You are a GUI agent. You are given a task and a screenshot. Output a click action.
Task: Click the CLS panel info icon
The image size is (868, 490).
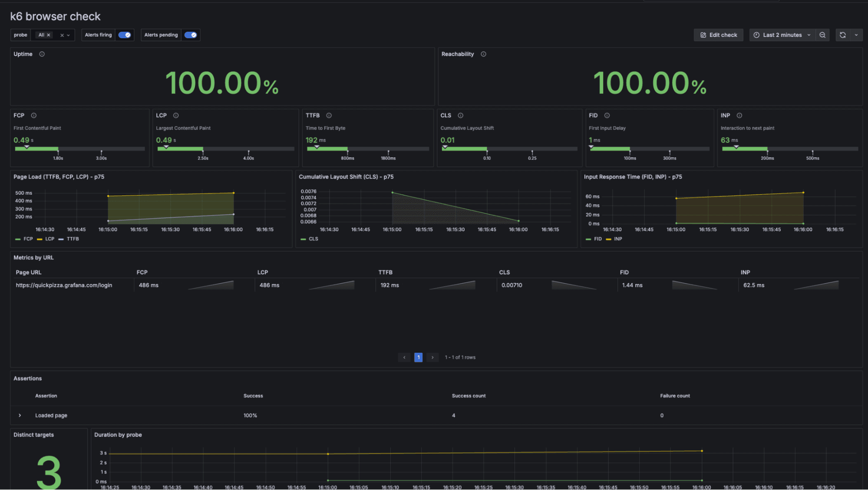(x=460, y=115)
